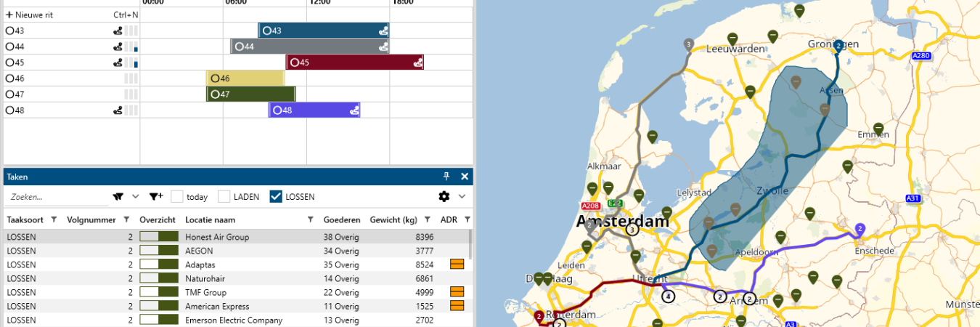980x327 pixels.
Task: Click the gray stop marker 3 near Leeuwarden
Action: (x=687, y=44)
